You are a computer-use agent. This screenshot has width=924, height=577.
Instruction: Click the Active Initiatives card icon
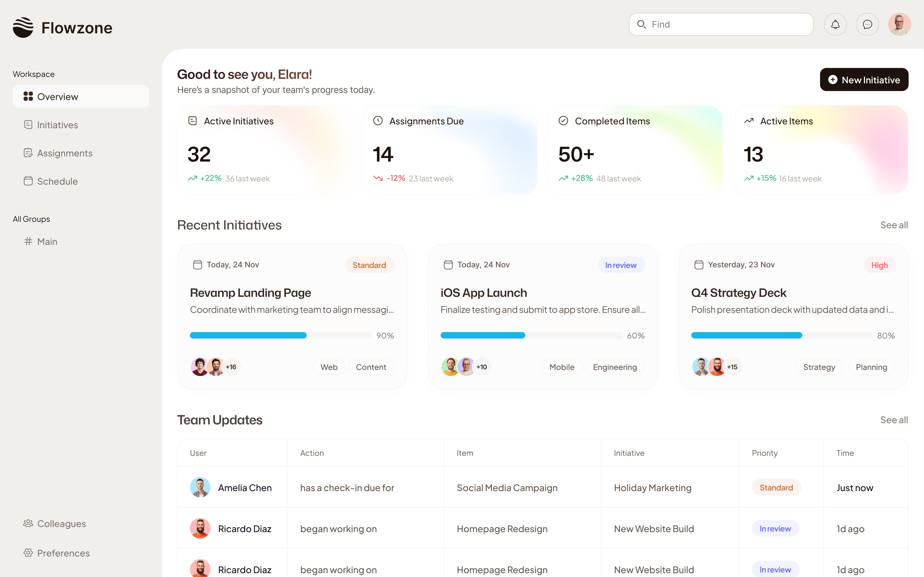point(193,121)
